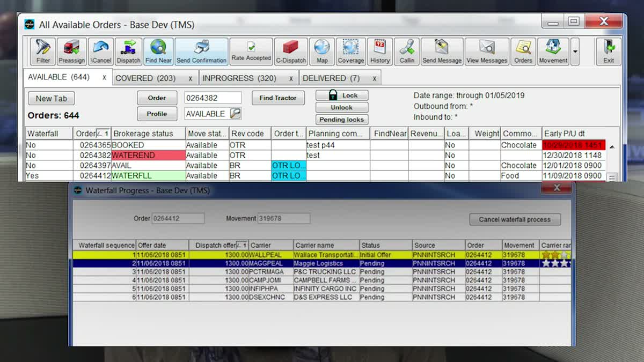Open View Messages envelope icon
This screenshot has width=644, height=362.
[x=487, y=51]
